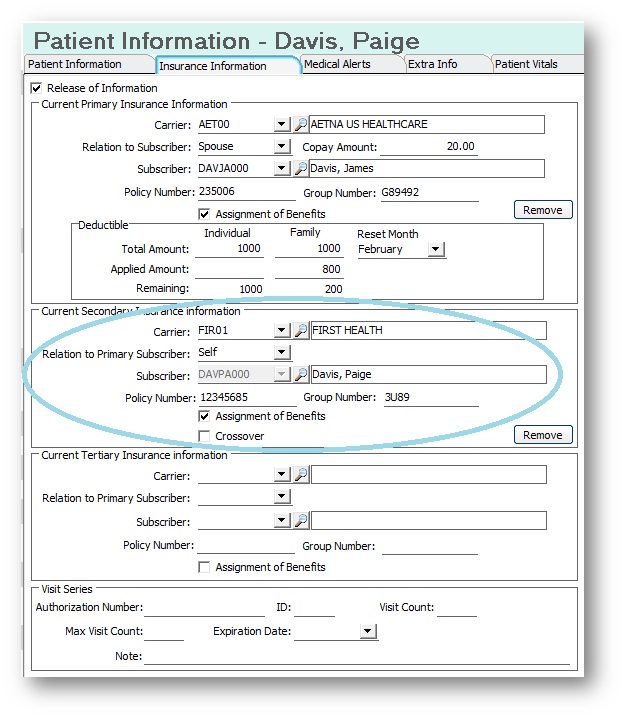Uncheck primary insurance Assignment of Benefits

(205, 214)
